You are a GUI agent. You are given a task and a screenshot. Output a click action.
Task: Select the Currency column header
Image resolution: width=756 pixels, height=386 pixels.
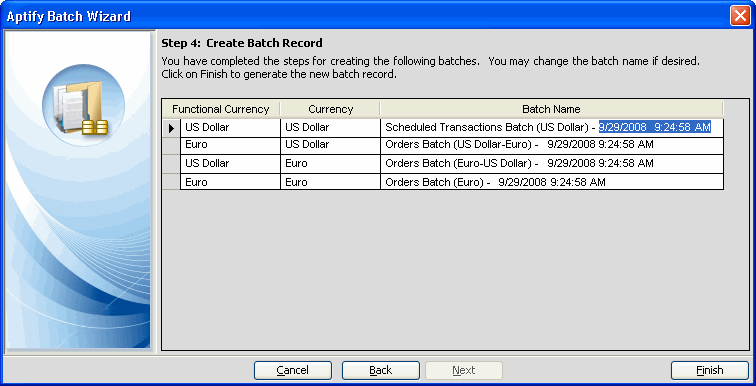[330, 109]
